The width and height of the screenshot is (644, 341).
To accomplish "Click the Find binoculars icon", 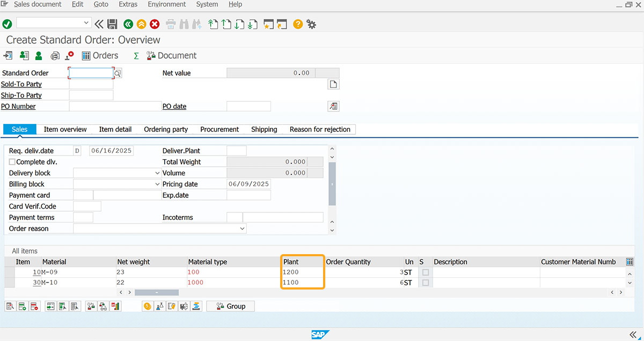I will click(x=184, y=24).
